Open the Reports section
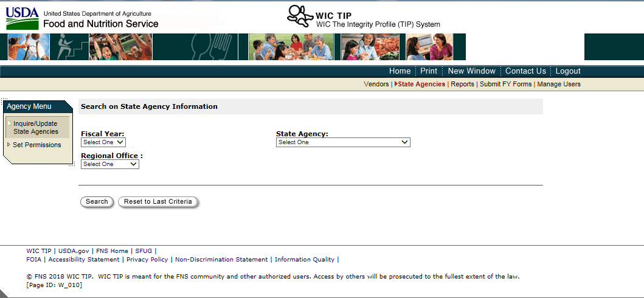This screenshot has height=298, width=644. [x=462, y=84]
